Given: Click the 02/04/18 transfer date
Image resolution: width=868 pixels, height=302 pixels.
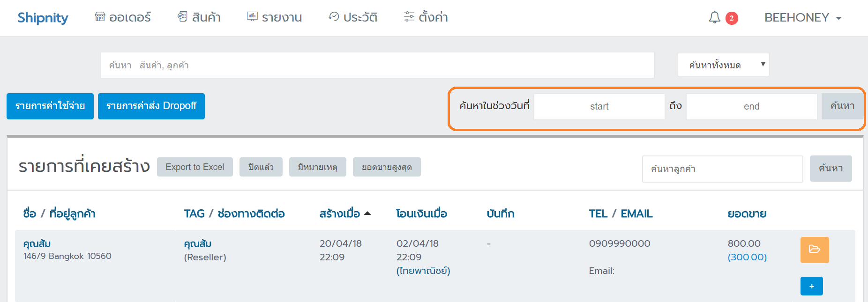Looking at the screenshot, I should (x=418, y=243).
